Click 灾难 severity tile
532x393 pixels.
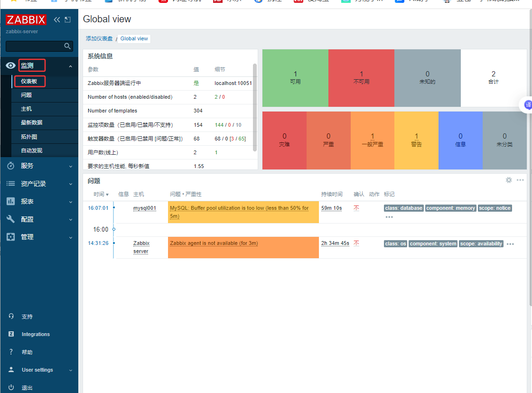coord(284,140)
